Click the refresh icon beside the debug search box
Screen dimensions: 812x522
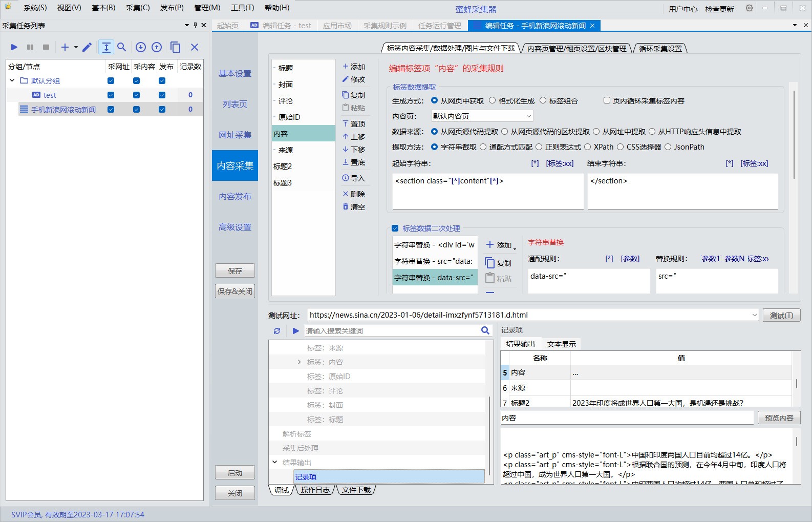pyautogui.click(x=277, y=331)
